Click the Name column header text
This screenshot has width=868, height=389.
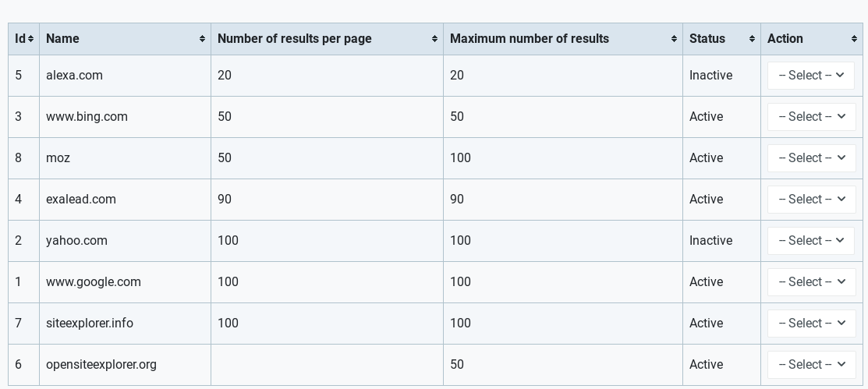(x=62, y=39)
